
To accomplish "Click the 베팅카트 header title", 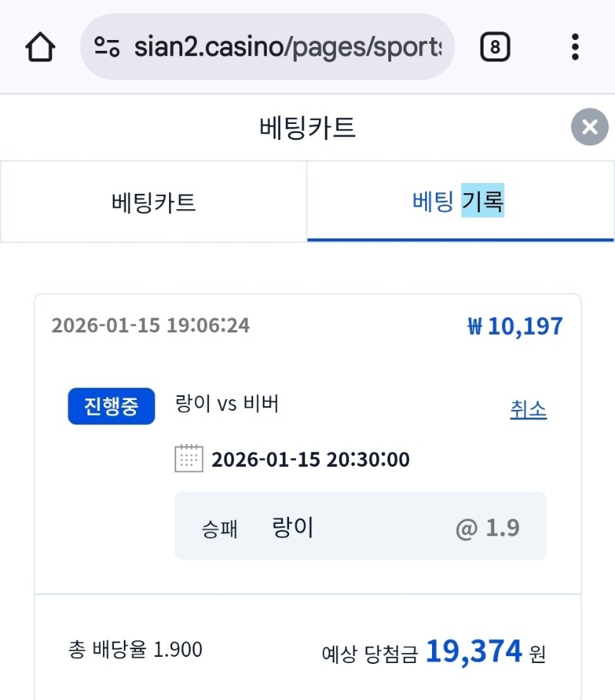I will pos(307,127).
